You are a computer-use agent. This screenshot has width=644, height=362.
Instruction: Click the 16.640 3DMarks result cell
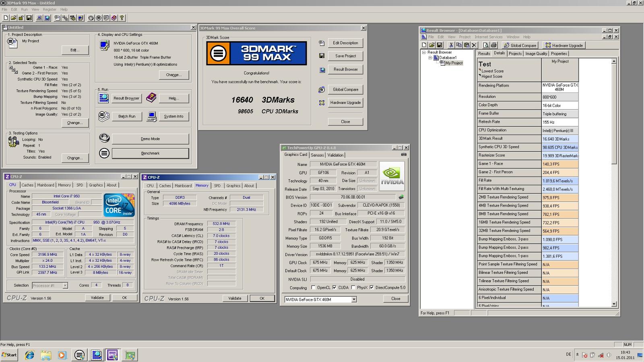560,139
